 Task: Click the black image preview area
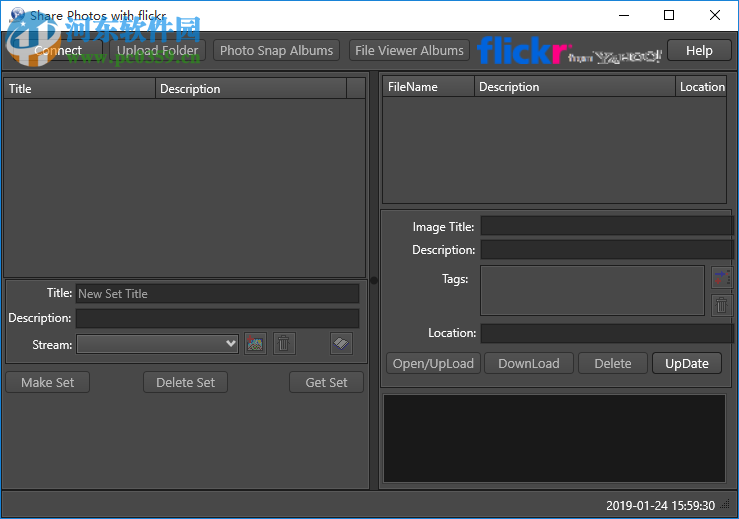554,438
